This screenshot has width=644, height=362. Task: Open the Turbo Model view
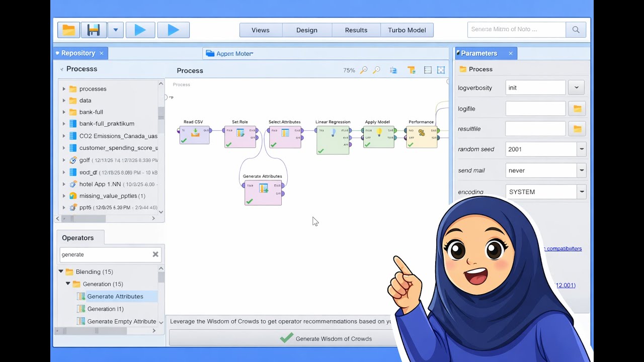pyautogui.click(x=407, y=30)
